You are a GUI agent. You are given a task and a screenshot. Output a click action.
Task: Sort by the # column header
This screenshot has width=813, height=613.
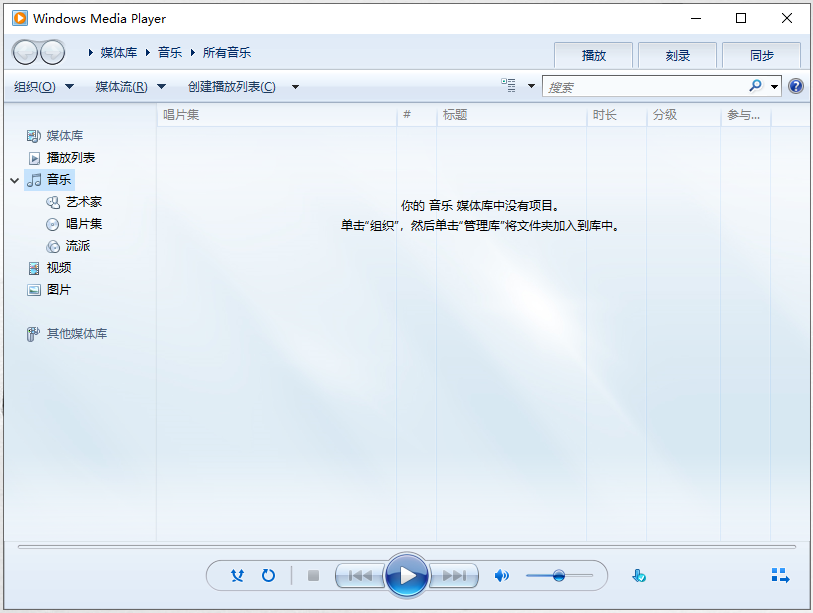pos(416,115)
